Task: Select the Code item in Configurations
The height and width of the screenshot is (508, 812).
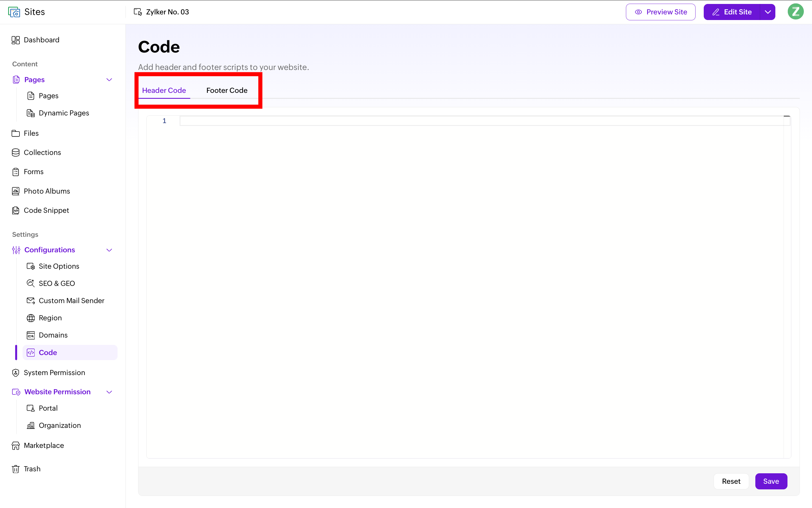Action: coord(70,352)
